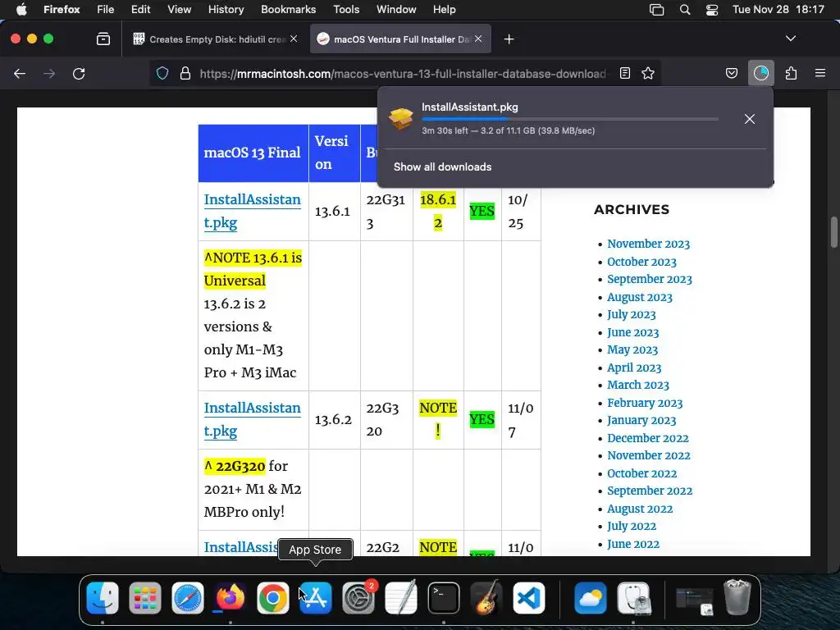The height and width of the screenshot is (630, 840).
Task: Open System Settings from the Dock
Action: (x=358, y=597)
